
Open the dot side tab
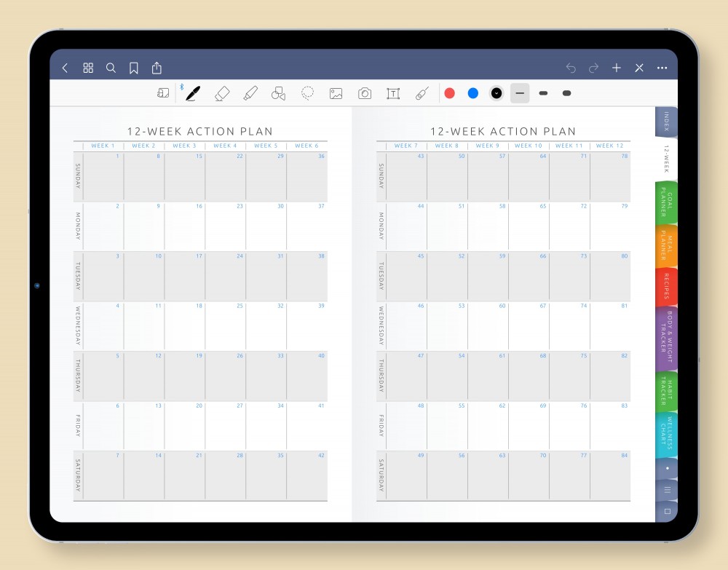pyautogui.click(x=667, y=468)
